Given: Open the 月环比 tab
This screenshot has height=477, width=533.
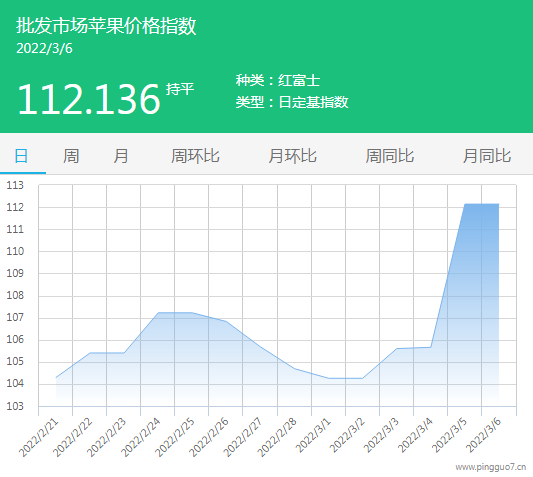Looking at the screenshot, I should click(292, 156).
